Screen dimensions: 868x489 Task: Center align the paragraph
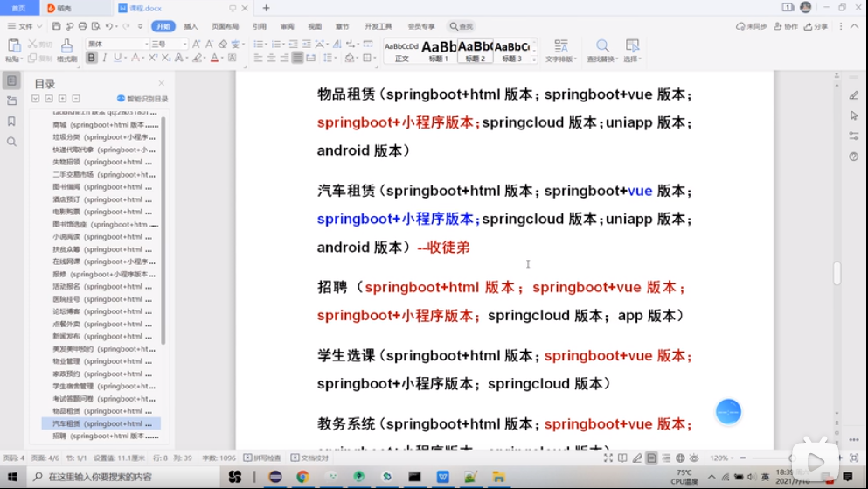tap(271, 58)
